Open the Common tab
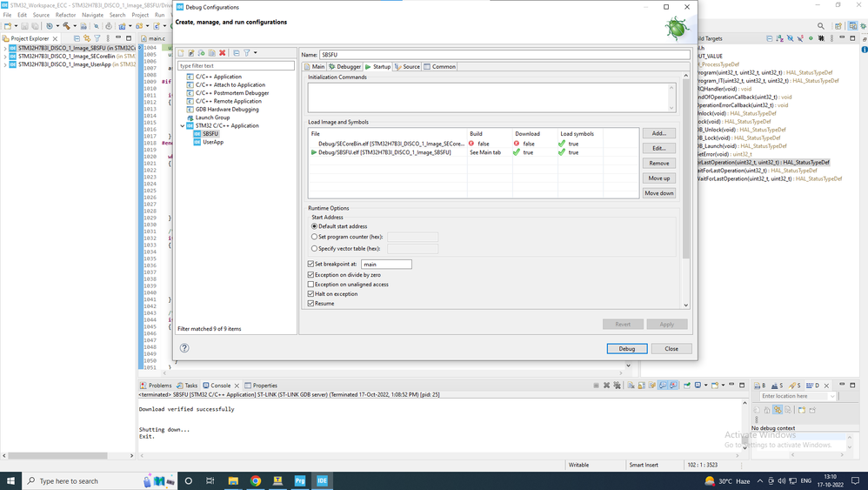The width and height of the screenshot is (868, 490). pyautogui.click(x=439, y=66)
